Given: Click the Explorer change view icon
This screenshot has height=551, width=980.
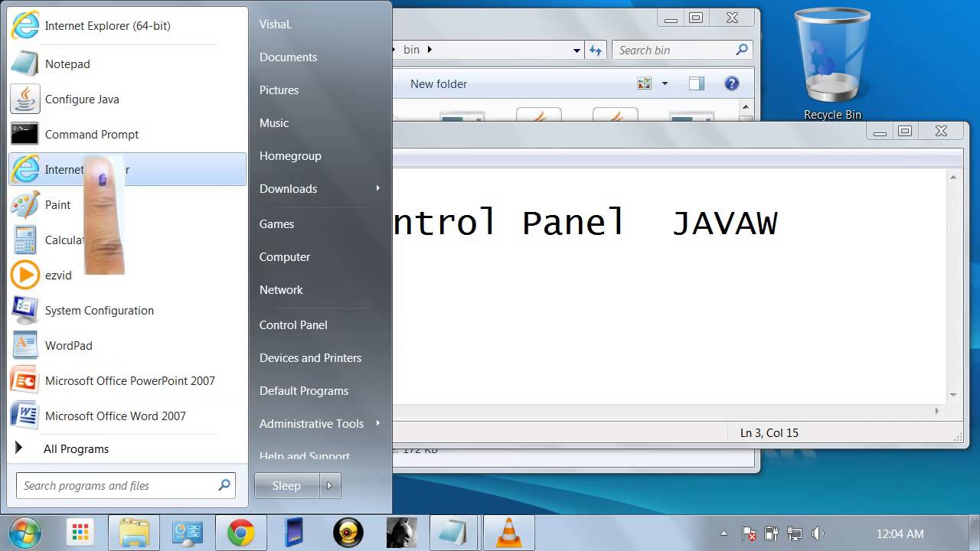Looking at the screenshot, I should [644, 83].
